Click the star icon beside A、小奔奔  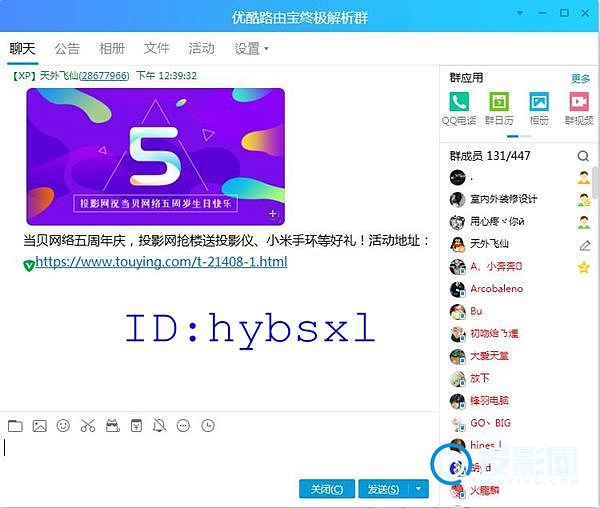pyautogui.click(x=584, y=267)
